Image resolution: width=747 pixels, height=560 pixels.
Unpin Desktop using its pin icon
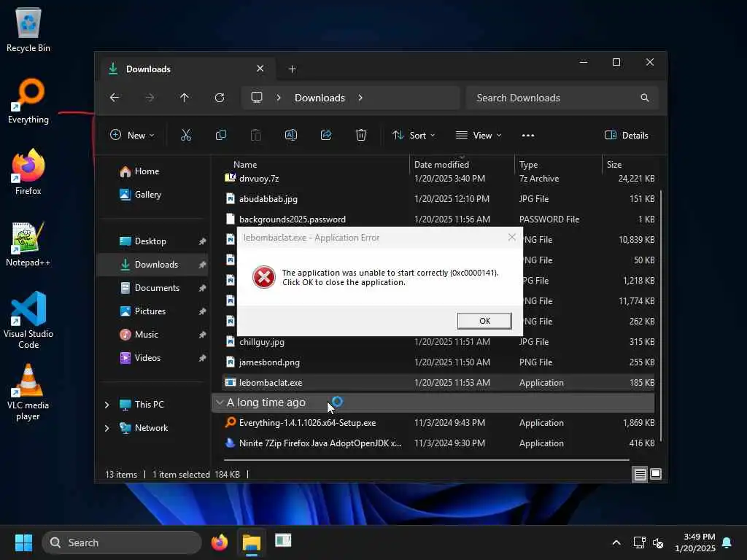point(203,241)
